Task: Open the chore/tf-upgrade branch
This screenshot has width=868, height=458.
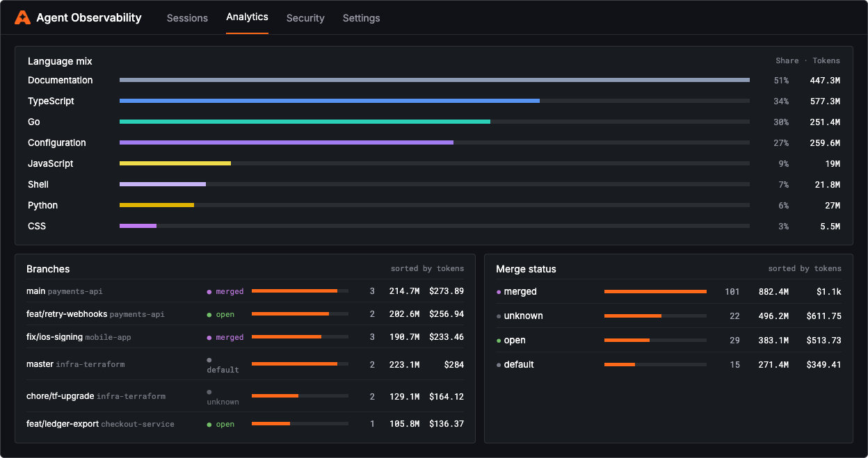Action: coord(245,396)
